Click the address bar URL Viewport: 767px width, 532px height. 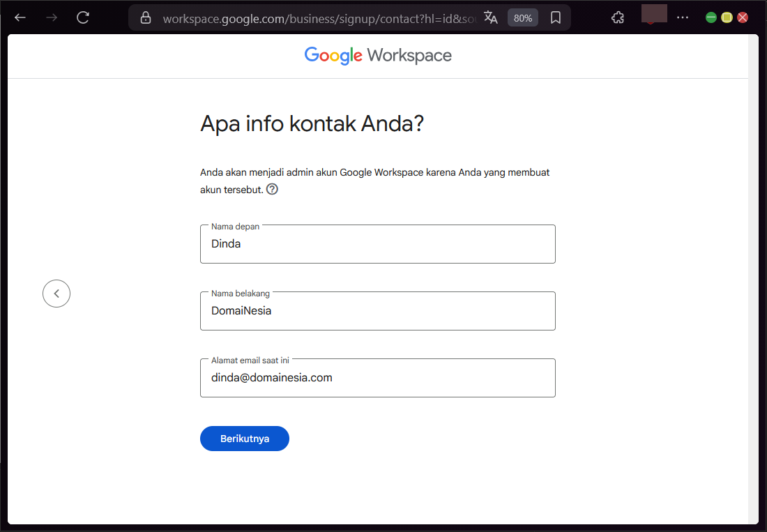tap(319, 19)
